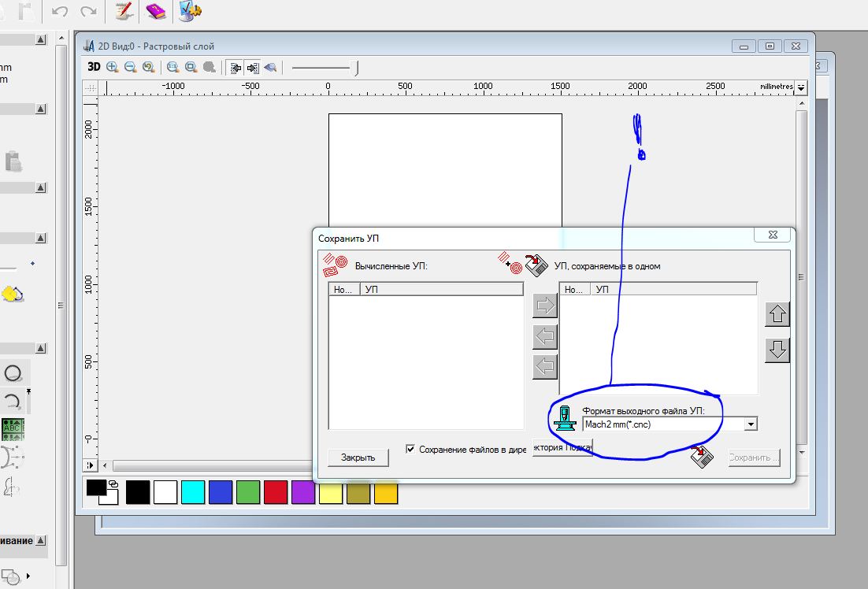
Task: Click the link colors icon near black swatch
Action: (x=113, y=483)
